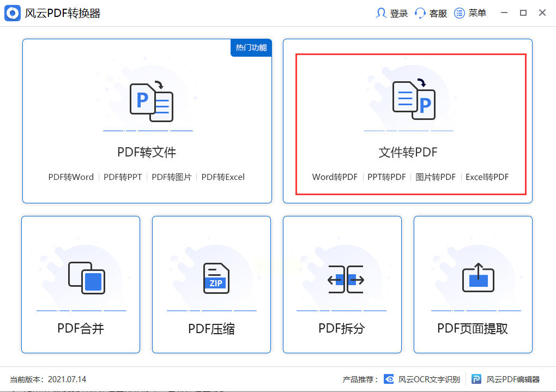This screenshot has height=392, width=556.
Task: Minimize the converter window
Action: pyautogui.click(x=504, y=13)
